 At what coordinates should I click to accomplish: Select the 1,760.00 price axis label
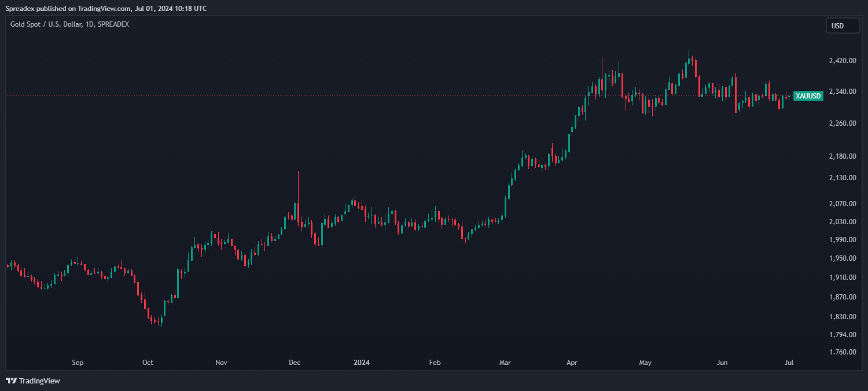(x=842, y=352)
